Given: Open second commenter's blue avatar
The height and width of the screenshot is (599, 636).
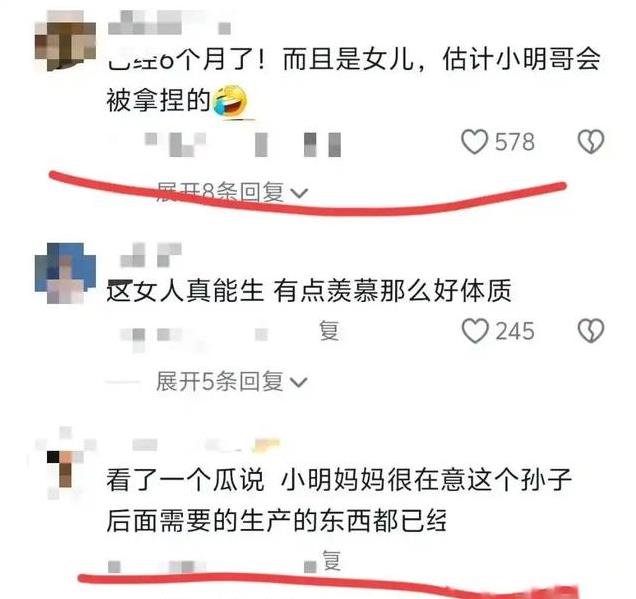Looking at the screenshot, I should 65,273.
